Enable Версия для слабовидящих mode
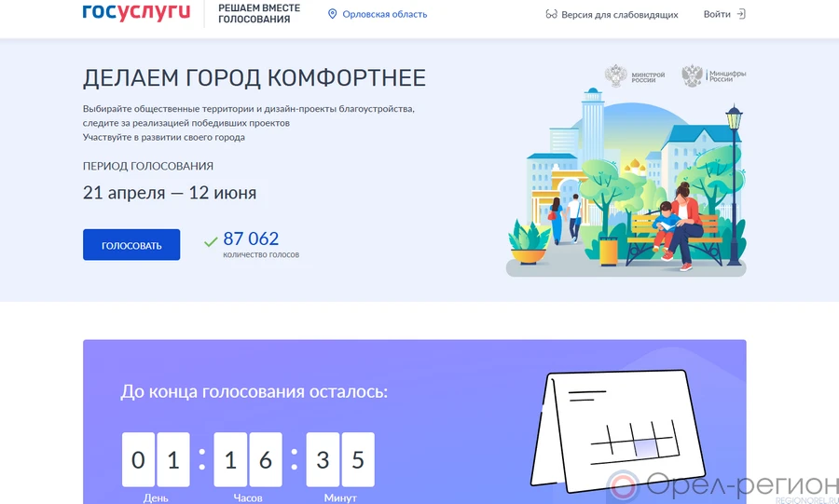 tap(619, 15)
